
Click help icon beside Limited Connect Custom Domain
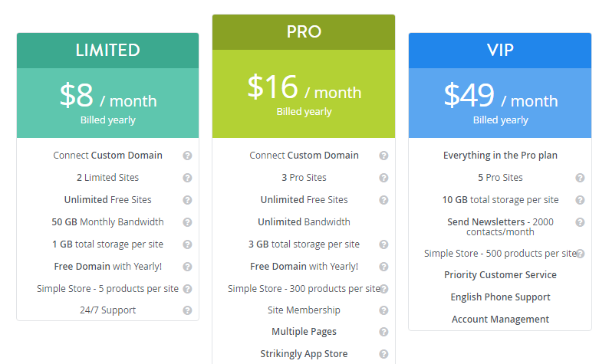(x=187, y=156)
